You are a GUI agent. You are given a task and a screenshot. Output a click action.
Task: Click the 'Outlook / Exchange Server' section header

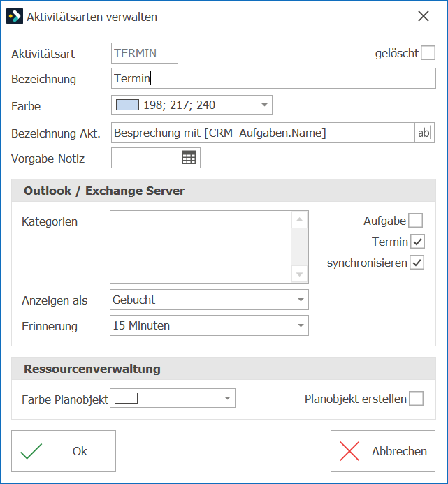click(x=224, y=191)
